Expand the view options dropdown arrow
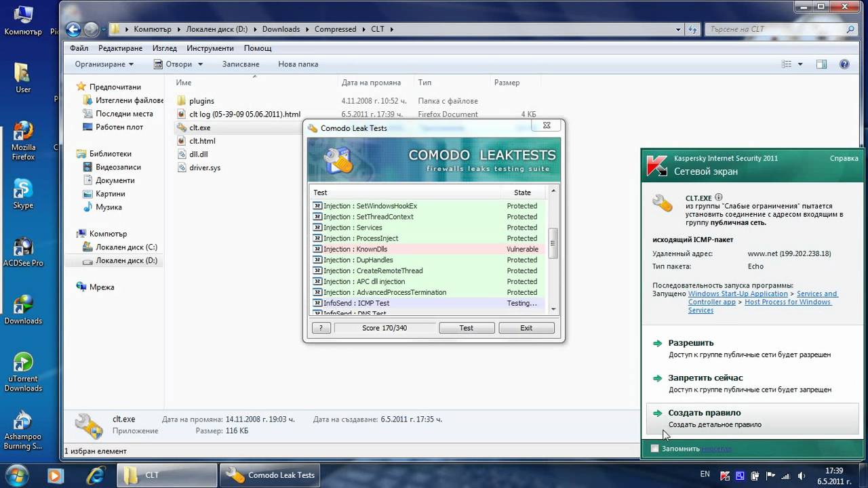Viewport: 868px width, 488px height. [800, 64]
